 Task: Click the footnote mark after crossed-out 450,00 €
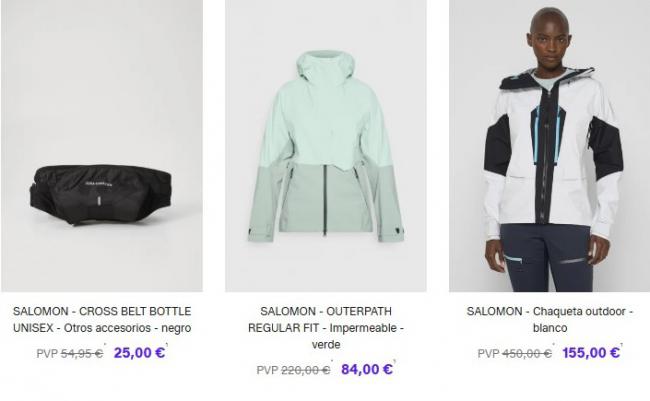pyautogui.click(x=553, y=345)
